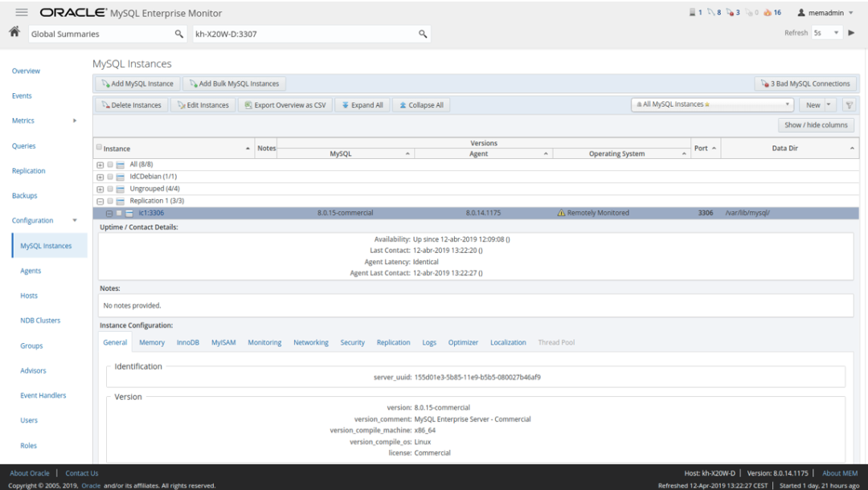This screenshot has height=490, width=868.
Task: Click the refresh play arrow icon
Action: [851, 33]
